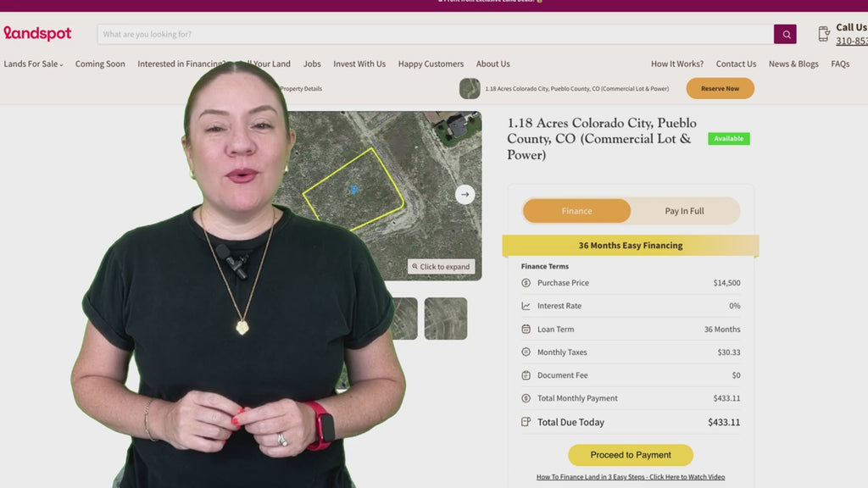Select the Finance payment option

(x=576, y=211)
